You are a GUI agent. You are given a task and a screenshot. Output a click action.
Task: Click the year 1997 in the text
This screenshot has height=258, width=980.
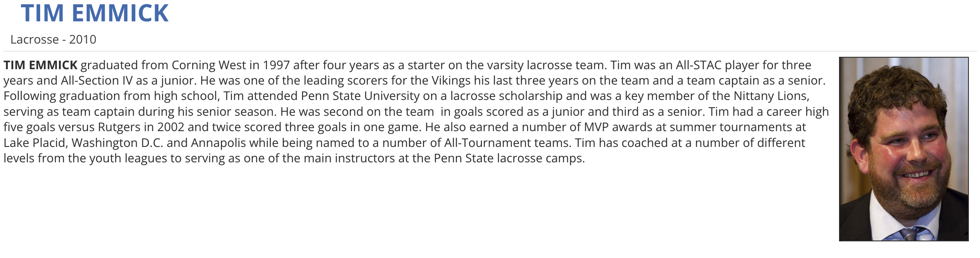tap(276, 65)
